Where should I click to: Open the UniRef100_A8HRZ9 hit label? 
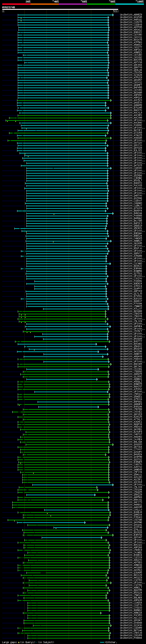[x=131, y=15]
